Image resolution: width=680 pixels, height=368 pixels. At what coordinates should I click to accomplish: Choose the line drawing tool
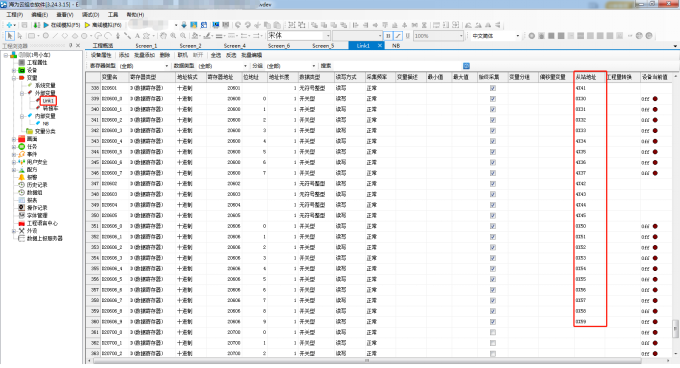click(x=55, y=36)
